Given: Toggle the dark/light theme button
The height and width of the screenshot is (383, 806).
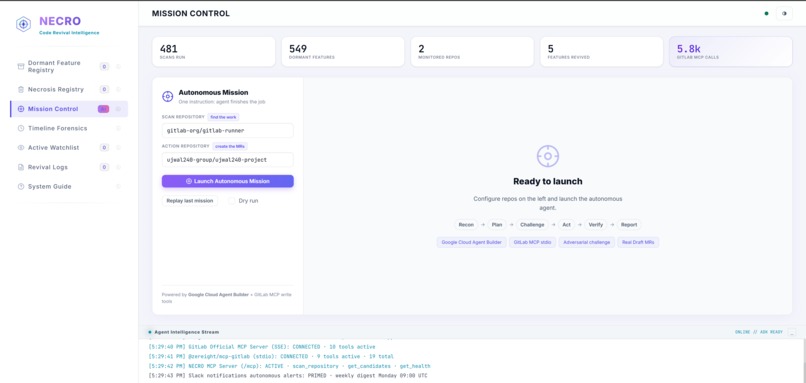Looking at the screenshot, I should pyautogui.click(x=784, y=14).
